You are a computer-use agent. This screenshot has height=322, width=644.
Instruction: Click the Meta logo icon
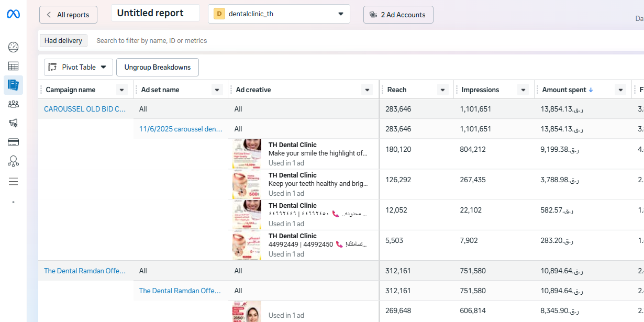point(13,14)
